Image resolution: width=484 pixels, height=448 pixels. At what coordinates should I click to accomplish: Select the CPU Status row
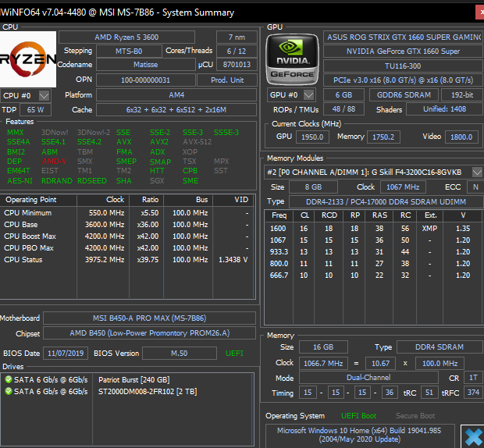point(127,260)
